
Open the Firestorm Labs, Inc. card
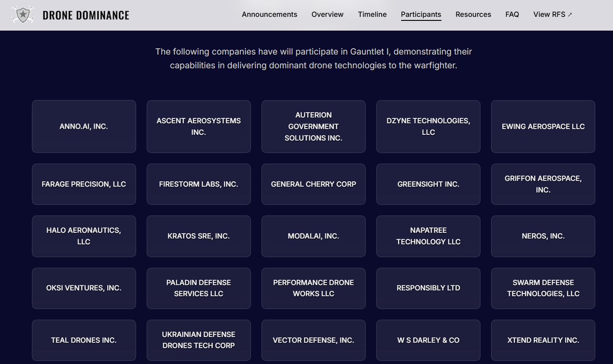click(x=199, y=184)
